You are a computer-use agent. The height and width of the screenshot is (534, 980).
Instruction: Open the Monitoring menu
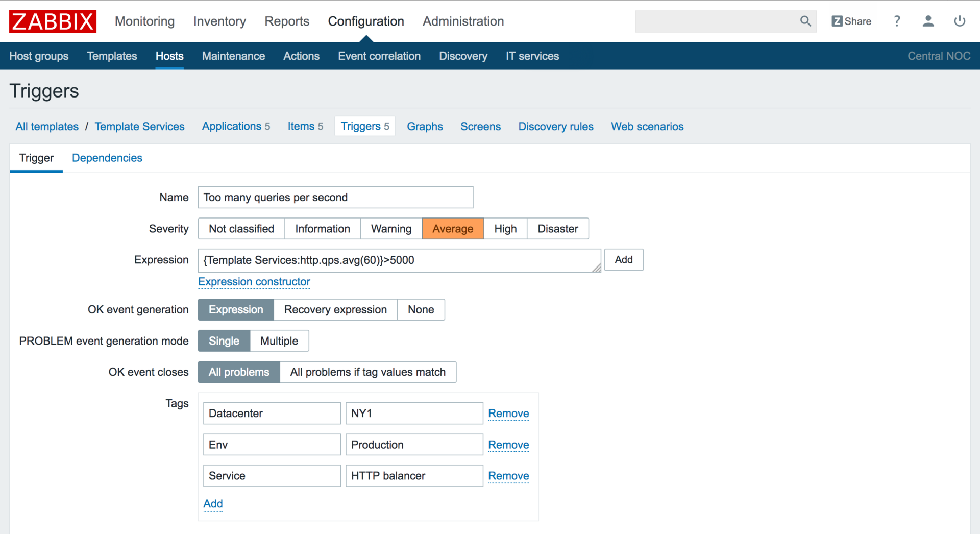pyautogui.click(x=144, y=21)
